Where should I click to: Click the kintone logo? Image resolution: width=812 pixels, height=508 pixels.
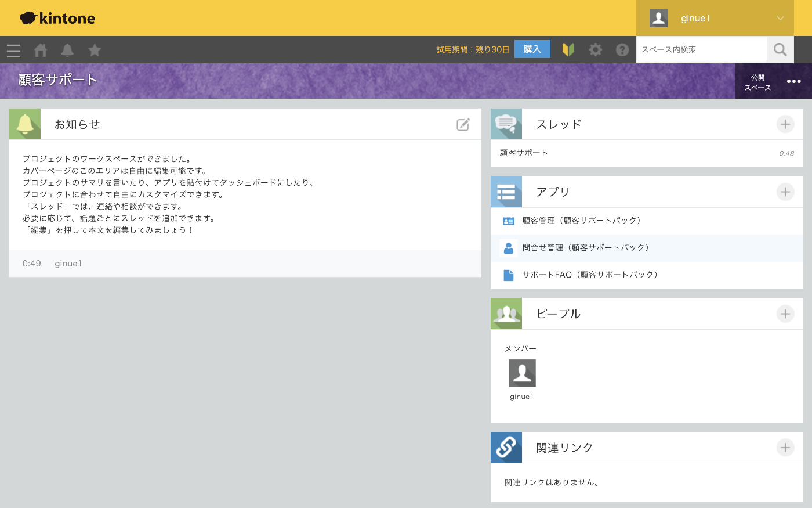(58, 18)
